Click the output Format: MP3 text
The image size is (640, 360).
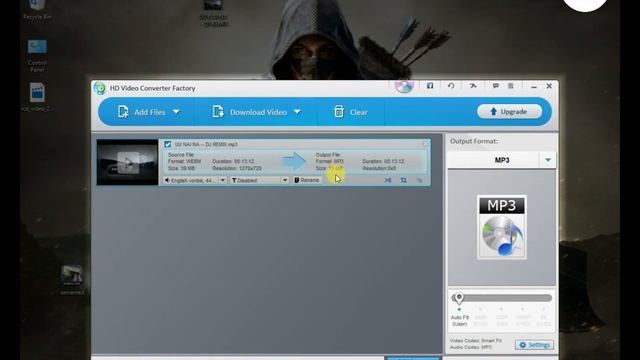point(330,162)
